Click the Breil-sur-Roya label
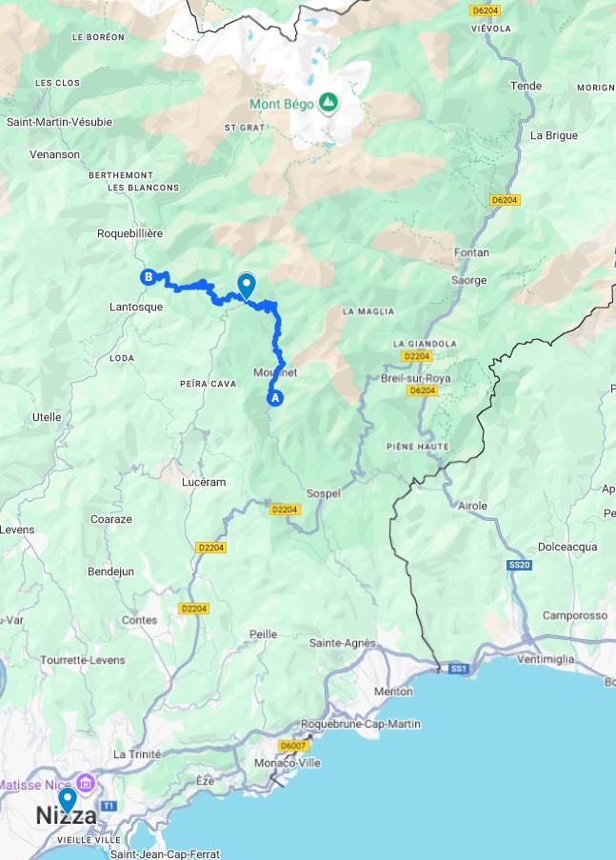 tap(416, 378)
